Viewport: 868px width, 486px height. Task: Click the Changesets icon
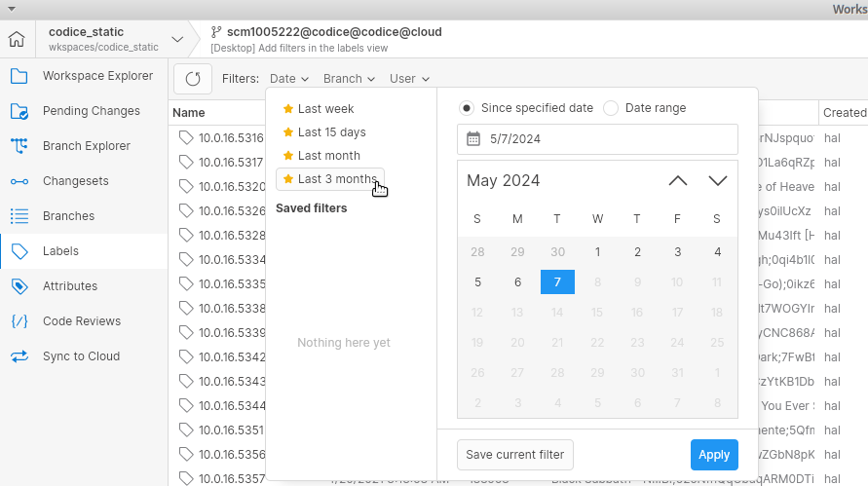[x=19, y=181]
